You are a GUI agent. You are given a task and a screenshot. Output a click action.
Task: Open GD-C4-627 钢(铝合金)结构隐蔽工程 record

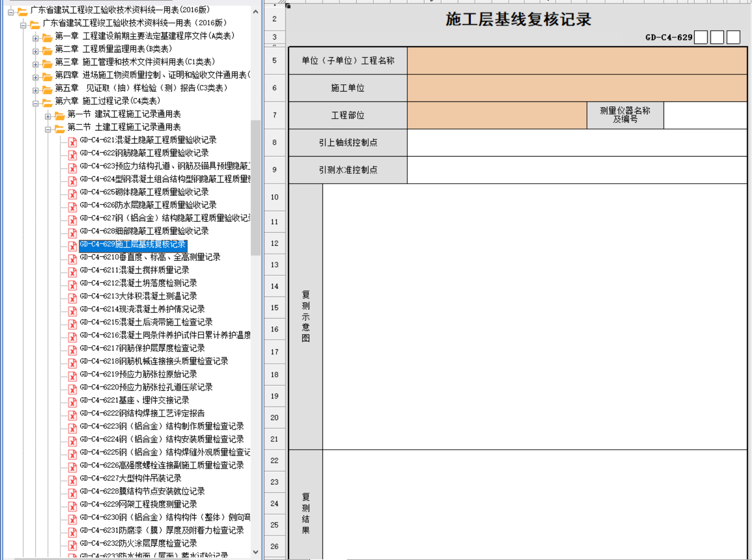pyautogui.click(x=165, y=218)
